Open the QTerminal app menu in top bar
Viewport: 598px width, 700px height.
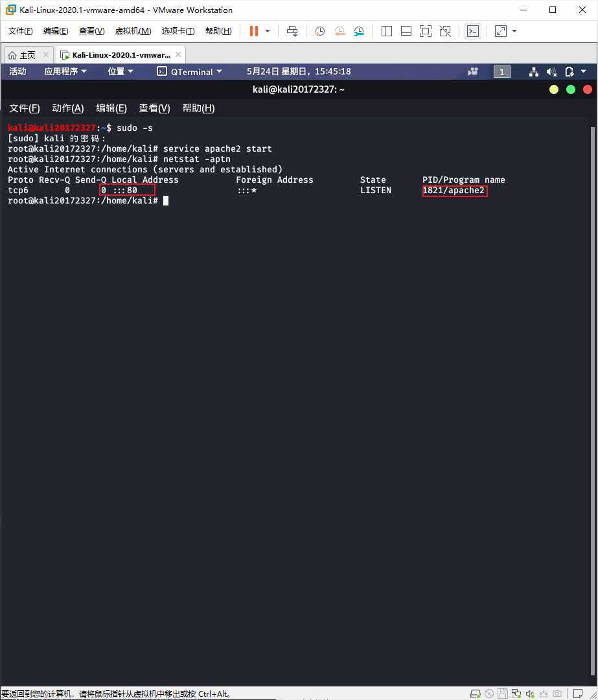pos(189,71)
